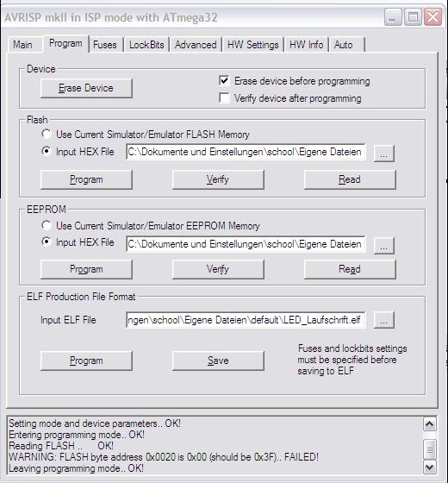Click Verify in the Flash section
The image size is (448, 483).
coord(218,179)
